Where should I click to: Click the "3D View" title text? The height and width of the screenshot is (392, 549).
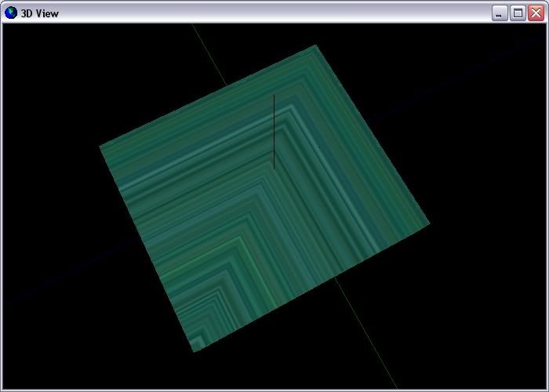point(40,13)
